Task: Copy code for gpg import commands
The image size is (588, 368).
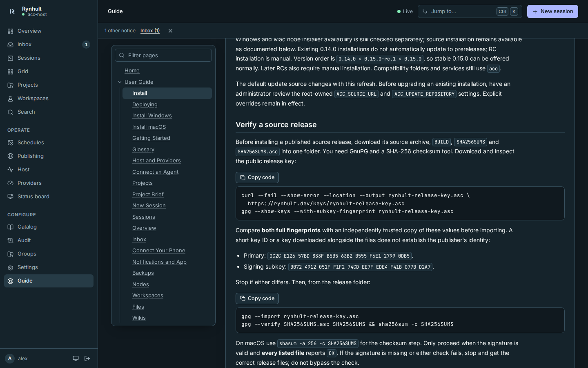Action: pos(257,298)
